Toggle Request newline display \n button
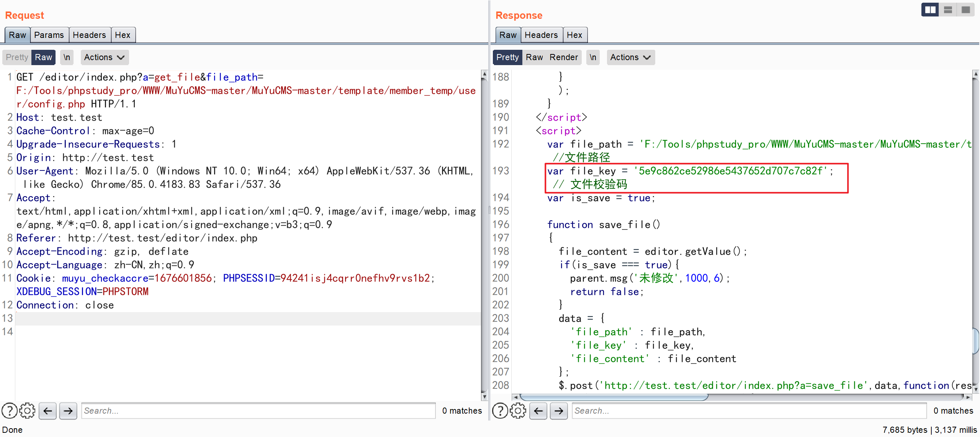Viewport: 980px width, 437px height. pos(67,57)
